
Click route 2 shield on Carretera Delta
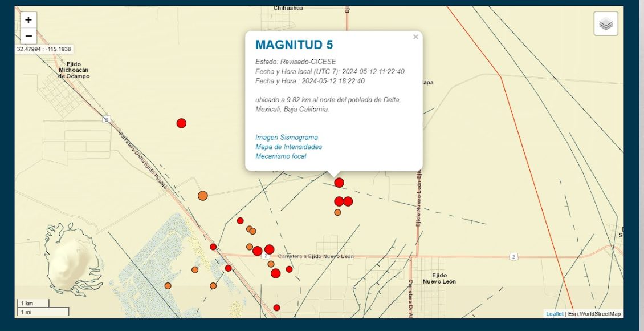(x=106, y=119)
